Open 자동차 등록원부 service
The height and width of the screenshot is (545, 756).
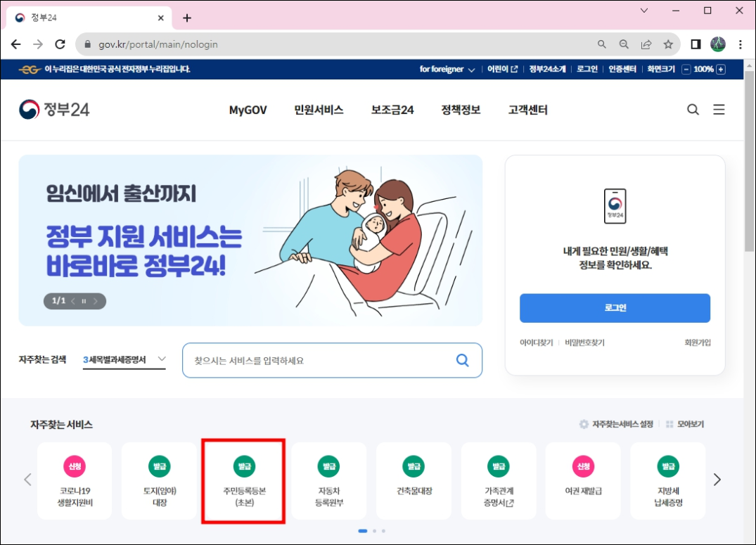click(329, 481)
